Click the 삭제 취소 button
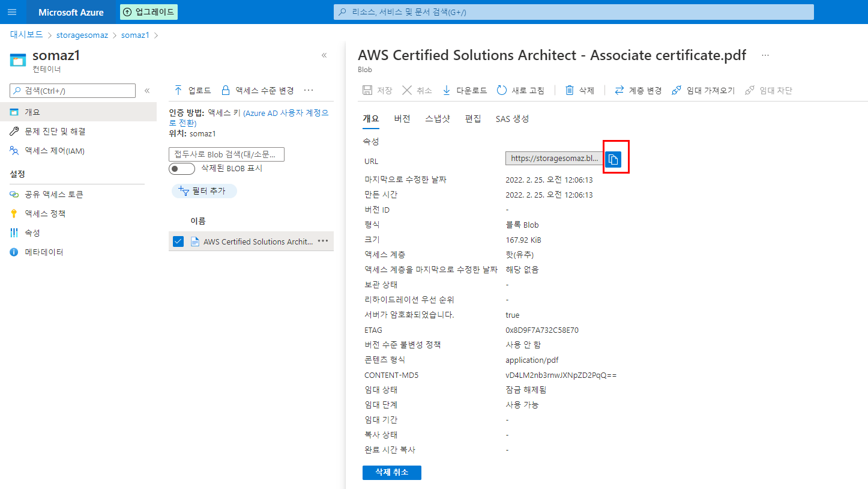This screenshot has height=489, width=868. (x=392, y=473)
